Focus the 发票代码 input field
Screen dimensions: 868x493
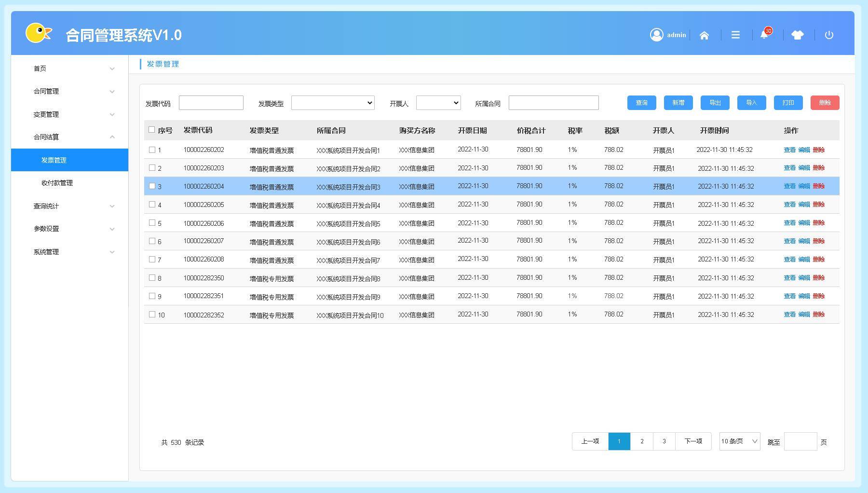(211, 103)
